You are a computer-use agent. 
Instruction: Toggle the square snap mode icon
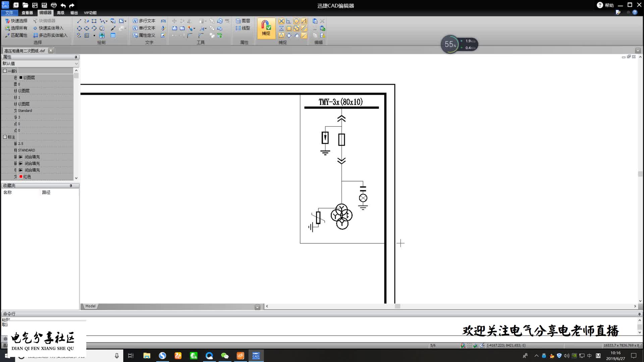tap(289, 28)
